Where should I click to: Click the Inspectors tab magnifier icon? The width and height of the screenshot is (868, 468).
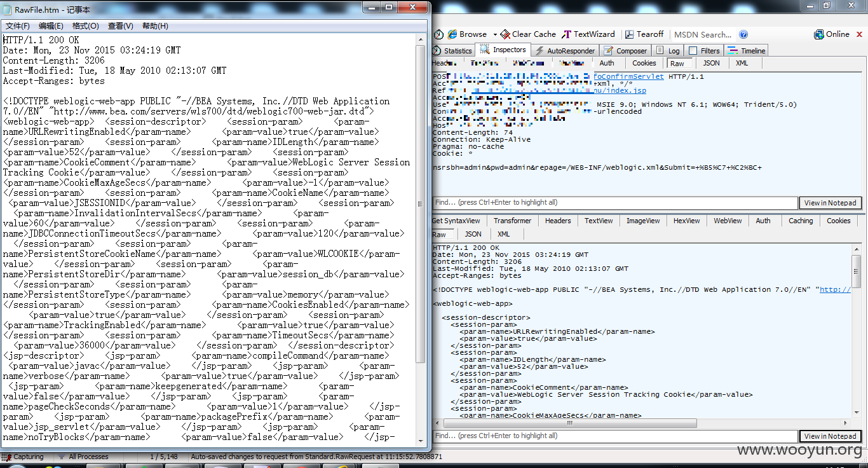(x=485, y=50)
